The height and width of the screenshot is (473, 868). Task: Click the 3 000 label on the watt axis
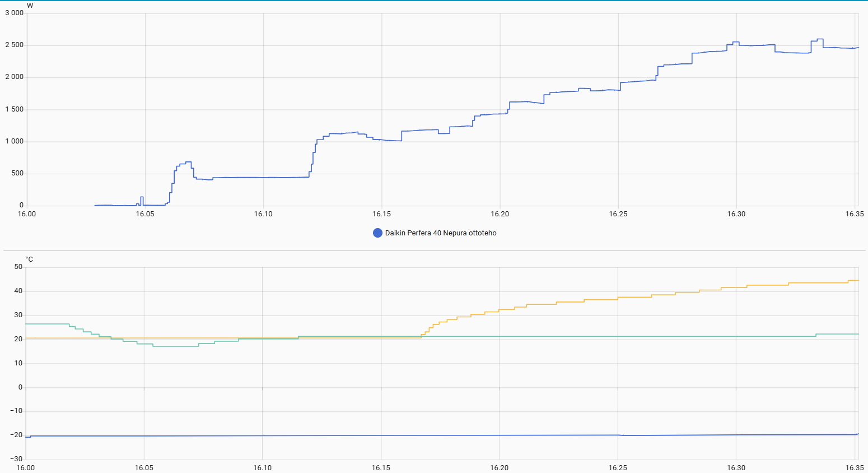coord(15,13)
